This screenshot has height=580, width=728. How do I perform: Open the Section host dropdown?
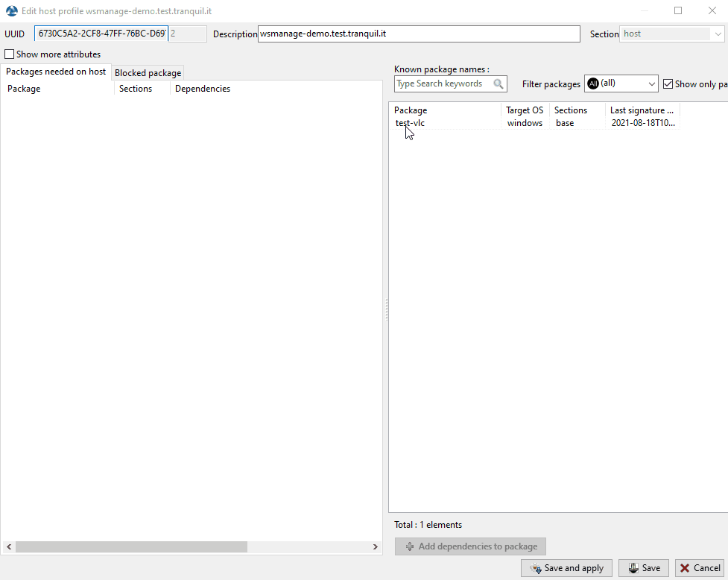[x=671, y=34]
